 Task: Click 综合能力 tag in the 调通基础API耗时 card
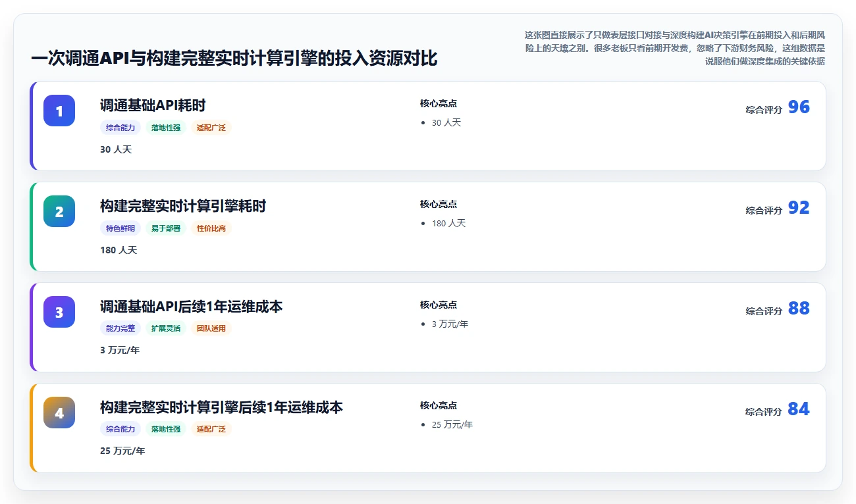[120, 128]
